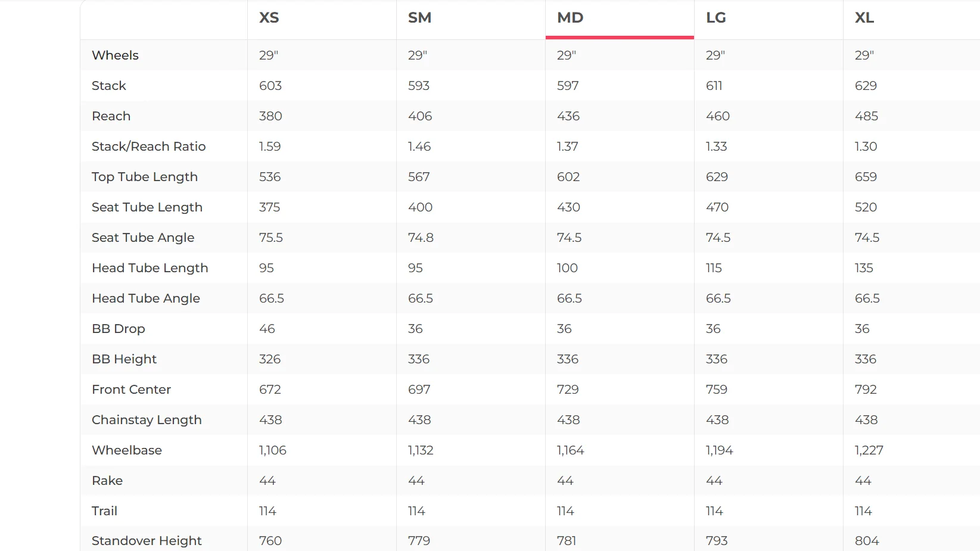Image resolution: width=980 pixels, height=551 pixels.
Task: Select the XL size column header
Action: pos(864,18)
